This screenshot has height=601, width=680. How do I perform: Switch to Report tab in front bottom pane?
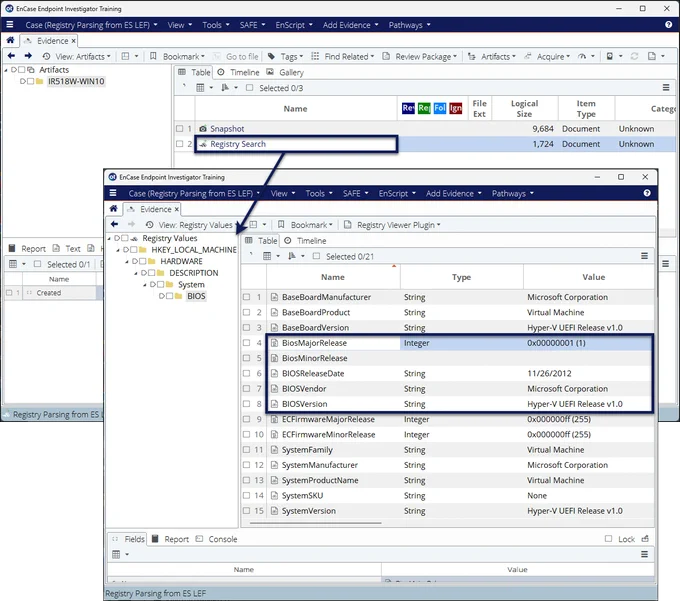click(x=170, y=539)
